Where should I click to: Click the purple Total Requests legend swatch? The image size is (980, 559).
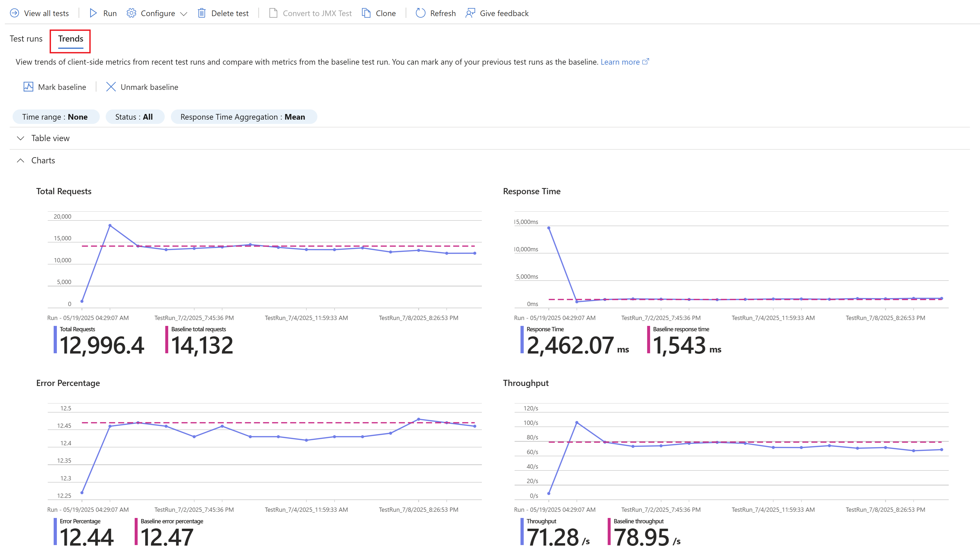[55, 339]
